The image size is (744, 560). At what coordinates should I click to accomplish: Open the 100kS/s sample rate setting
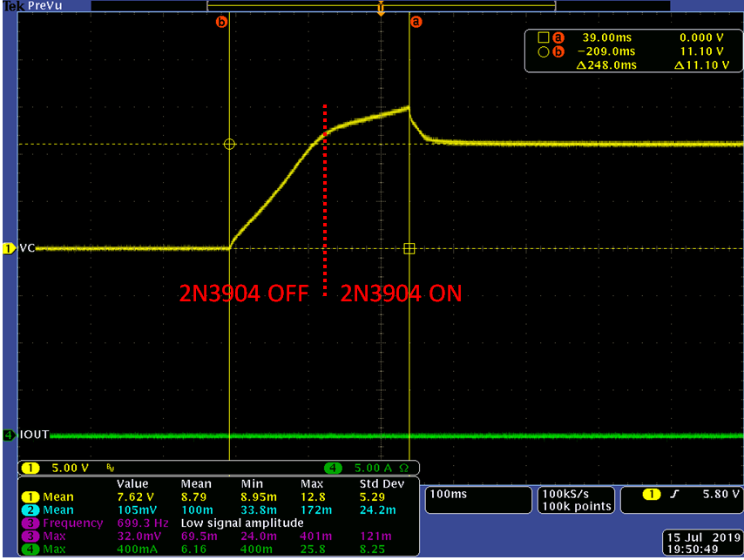[x=575, y=498]
